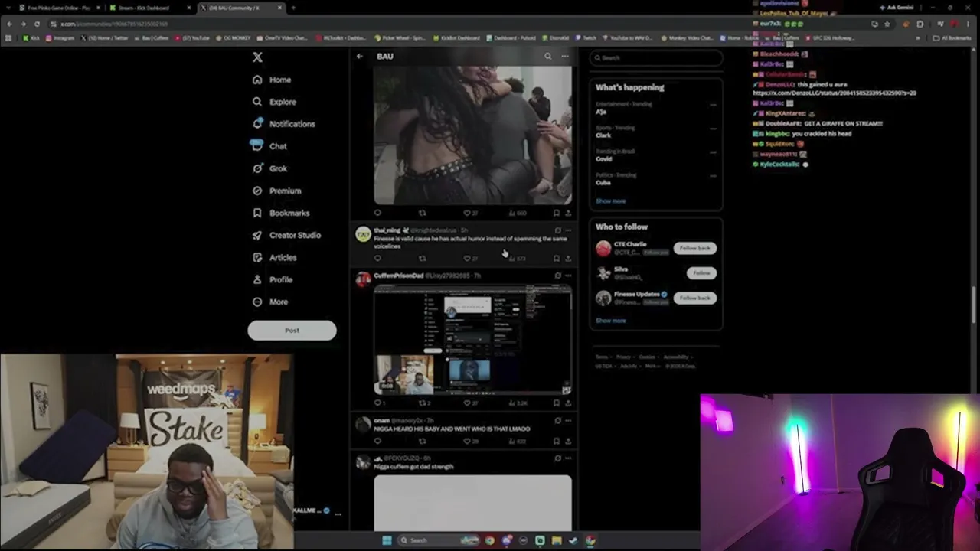Image resolution: width=980 pixels, height=551 pixels.
Task: Open Explore in the X sidebar
Action: pyautogui.click(x=274, y=102)
